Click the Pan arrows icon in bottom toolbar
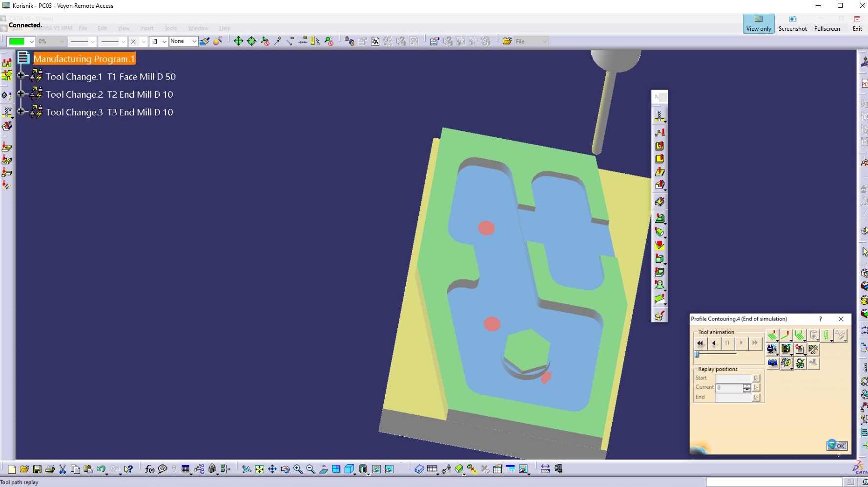868x487 pixels. [272, 469]
